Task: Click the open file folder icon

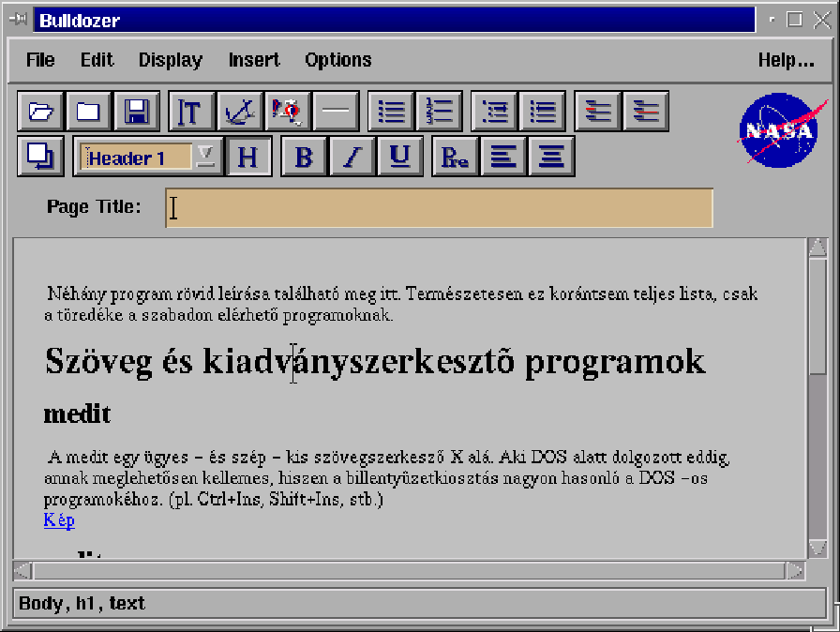Action: [x=40, y=112]
